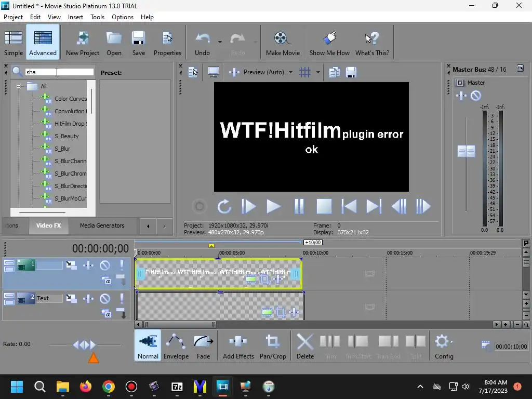Click Add Effects toolbar icon

tap(238, 345)
